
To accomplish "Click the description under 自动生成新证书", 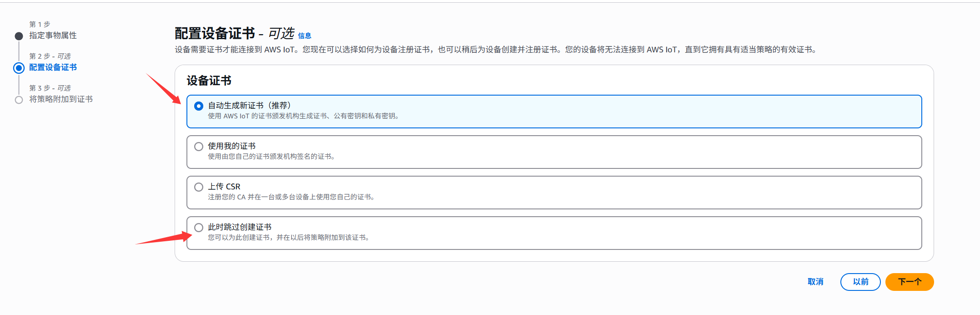I will [x=304, y=116].
